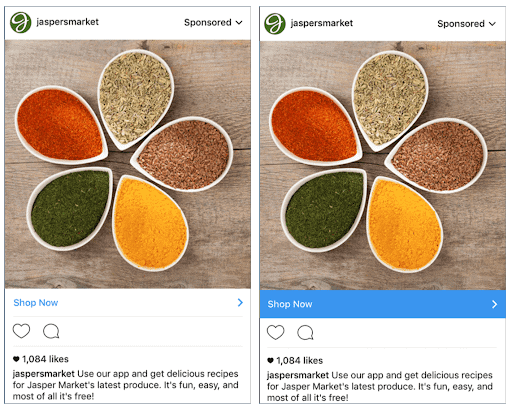512x410 pixels.
Task: Tap the blue Shop Now button
Action: (383, 304)
